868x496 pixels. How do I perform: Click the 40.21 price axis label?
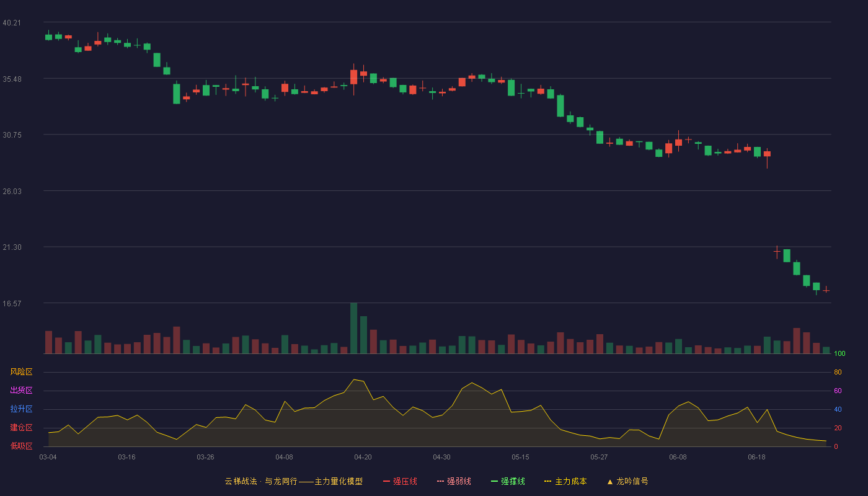pos(12,23)
